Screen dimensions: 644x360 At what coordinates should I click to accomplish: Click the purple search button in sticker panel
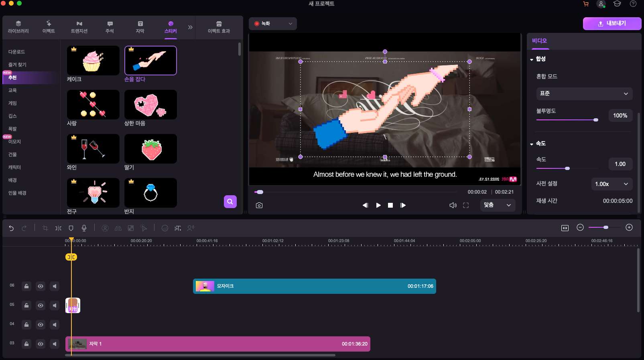pyautogui.click(x=230, y=202)
